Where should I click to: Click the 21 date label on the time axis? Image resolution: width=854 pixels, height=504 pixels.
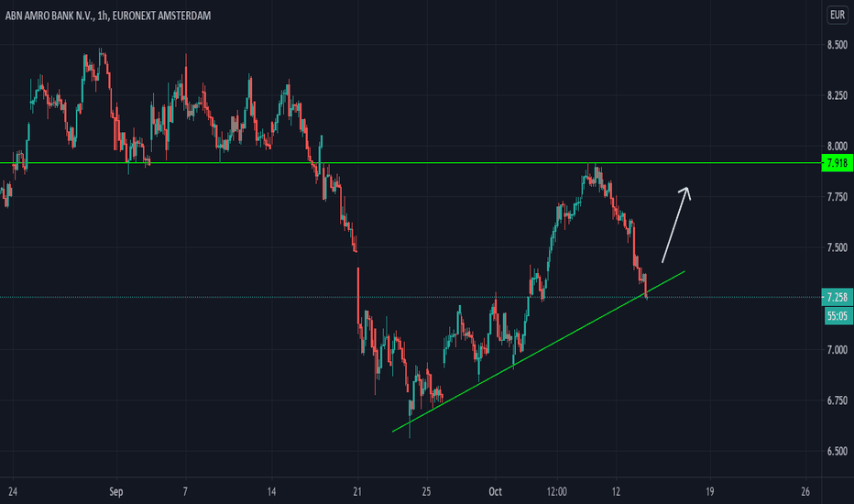click(357, 491)
